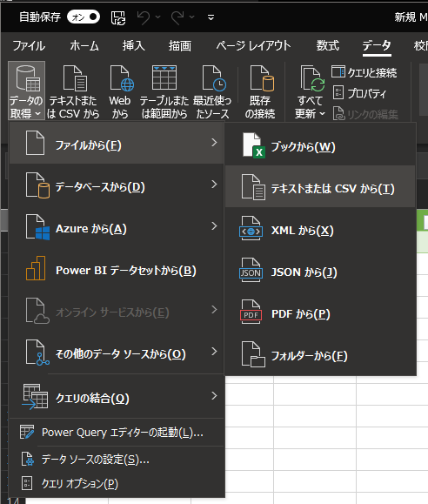Open Customize Quick Access Toolbar dropdown
428x504 pixels.
coord(211,17)
